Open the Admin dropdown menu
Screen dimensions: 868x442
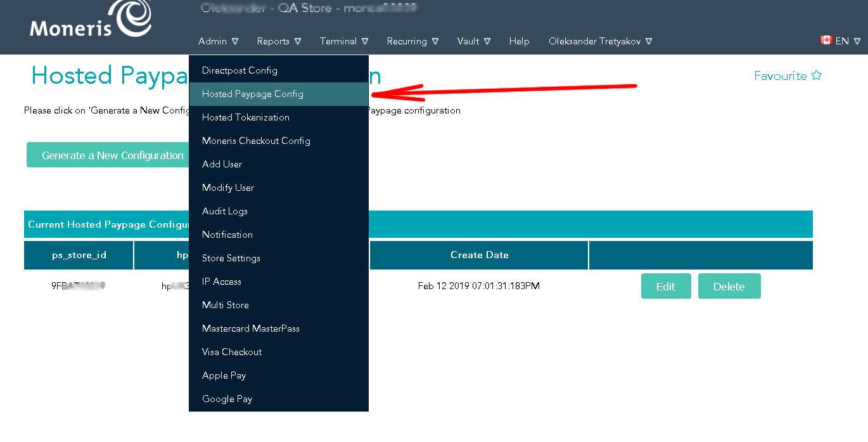(x=218, y=41)
